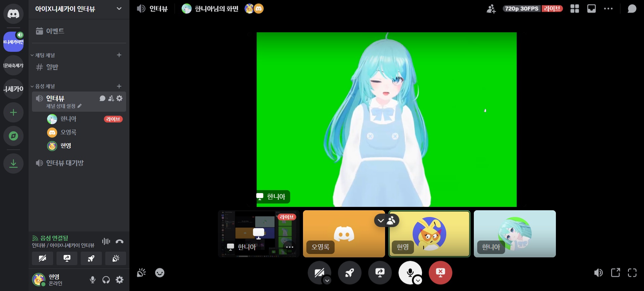Open the 이벤트 events page
644x291 pixels.
click(x=55, y=31)
